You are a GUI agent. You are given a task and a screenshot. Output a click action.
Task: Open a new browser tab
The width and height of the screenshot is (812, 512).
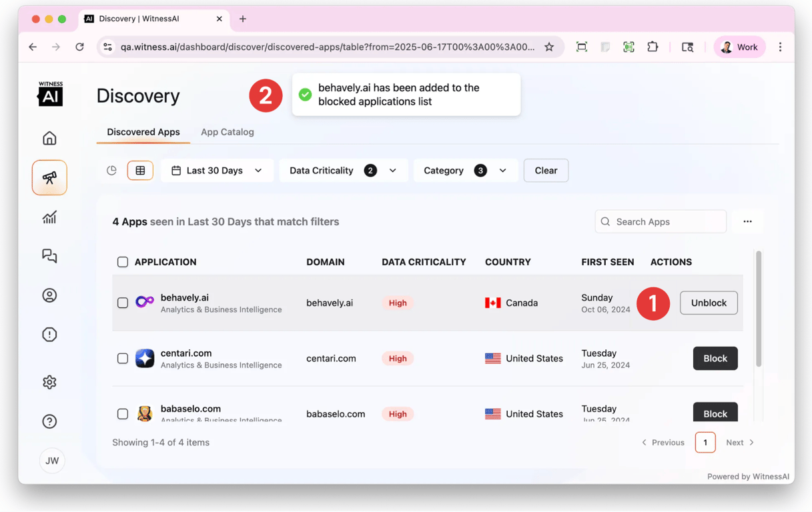tap(243, 19)
